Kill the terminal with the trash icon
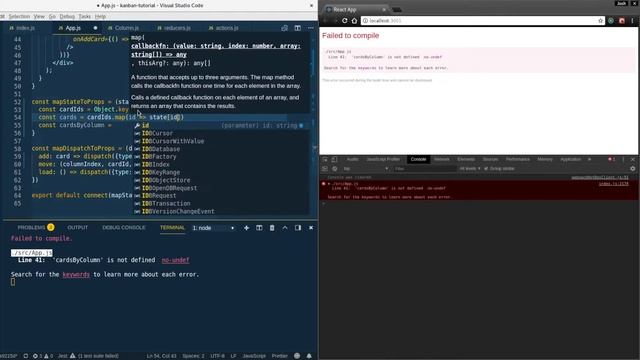The image size is (640, 360). (272, 228)
